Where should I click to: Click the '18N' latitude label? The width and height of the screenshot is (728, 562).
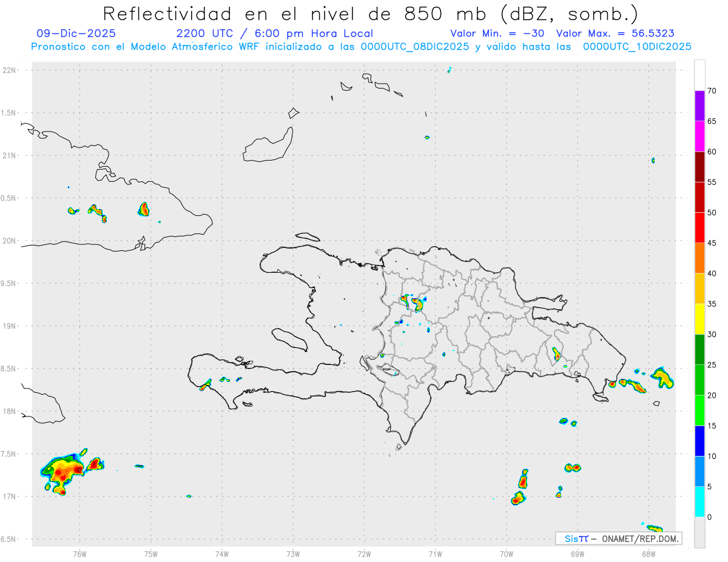click(9, 412)
